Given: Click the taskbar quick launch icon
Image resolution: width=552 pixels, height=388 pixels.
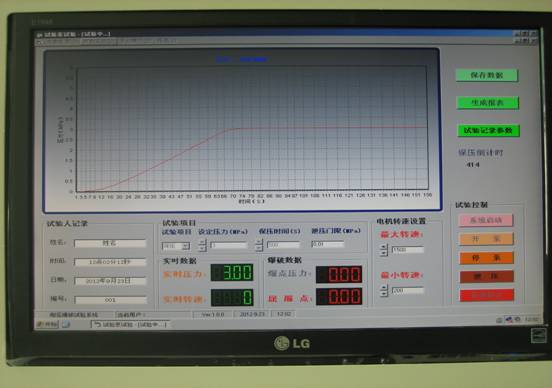Looking at the screenshot, I should (x=65, y=324).
